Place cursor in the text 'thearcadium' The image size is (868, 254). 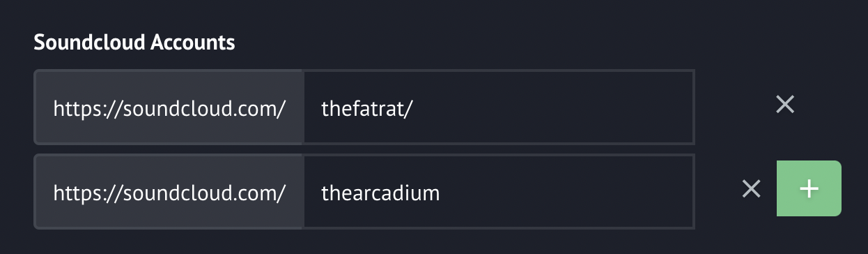tap(380, 193)
